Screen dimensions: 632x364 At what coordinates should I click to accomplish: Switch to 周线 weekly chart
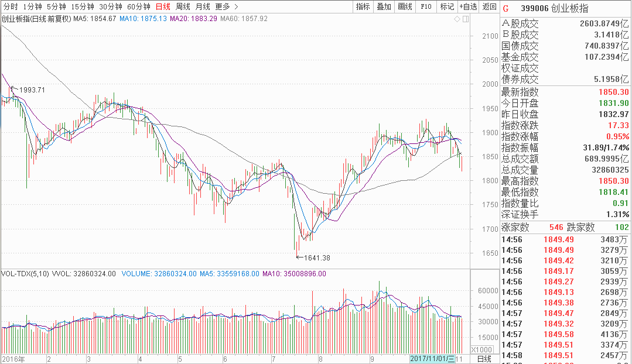click(x=183, y=7)
